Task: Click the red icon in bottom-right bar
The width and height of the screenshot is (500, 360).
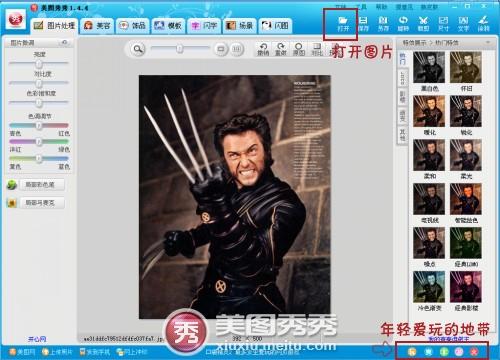Action: tap(475, 352)
